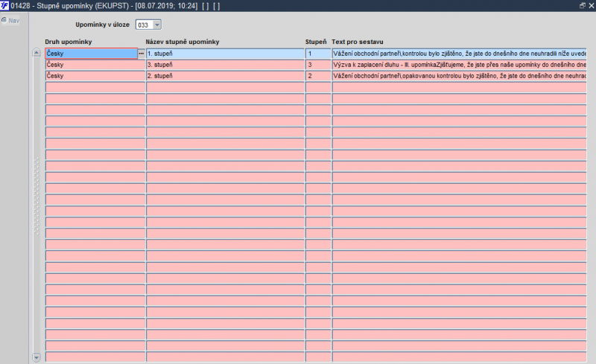The image size is (596, 364).
Task: Click text cell starting 'Vážení obchodní partneři,opakovanou'
Action: click(x=459, y=76)
